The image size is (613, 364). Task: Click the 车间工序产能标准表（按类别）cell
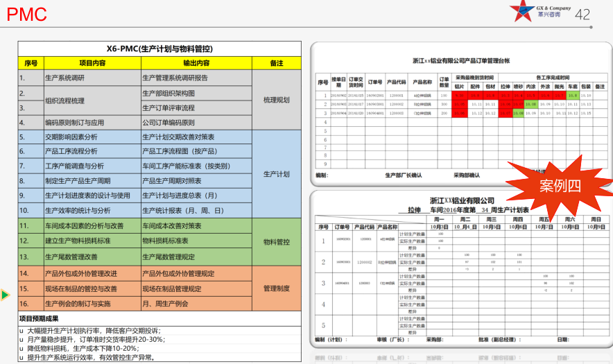click(x=196, y=166)
